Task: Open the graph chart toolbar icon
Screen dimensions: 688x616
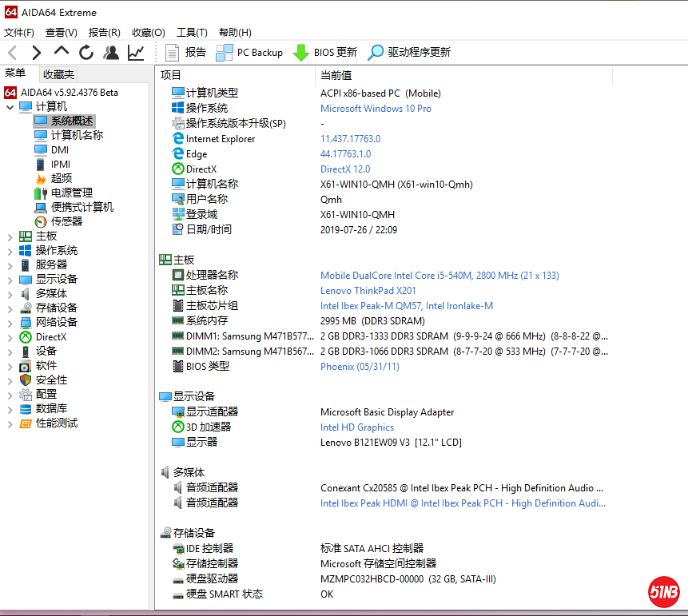Action: tap(136, 53)
